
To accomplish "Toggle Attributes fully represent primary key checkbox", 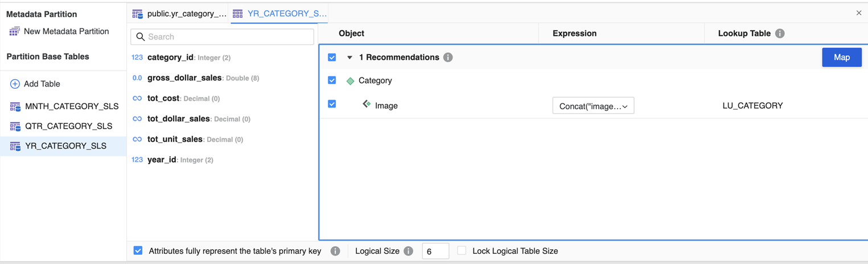I will click(x=138, y=251).
